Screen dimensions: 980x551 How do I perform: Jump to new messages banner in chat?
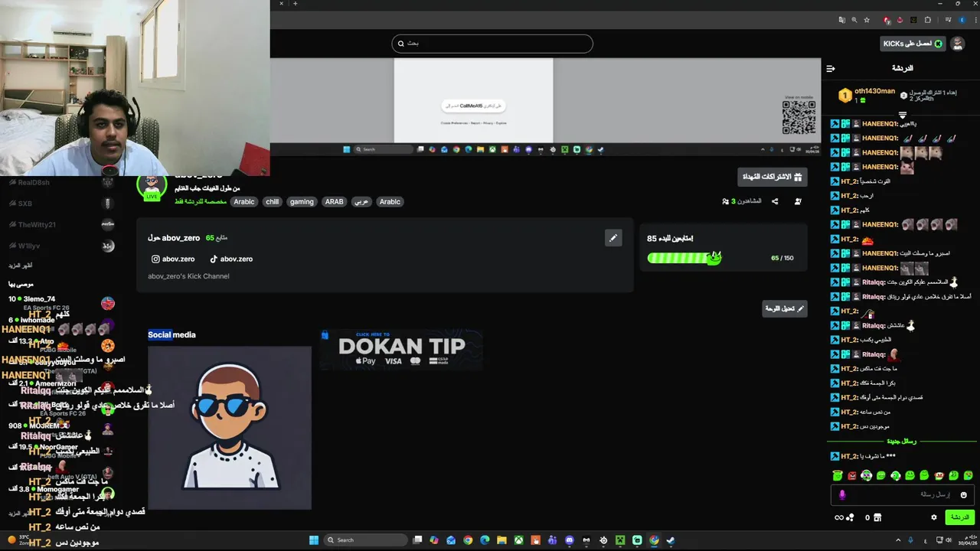point(902,442)
